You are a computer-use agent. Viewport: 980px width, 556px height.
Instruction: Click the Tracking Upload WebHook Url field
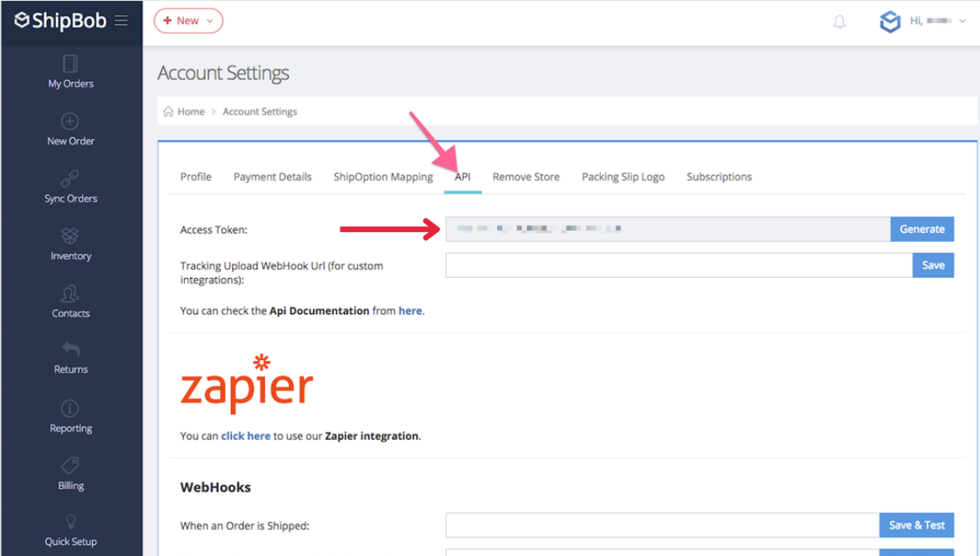point(678,265)
